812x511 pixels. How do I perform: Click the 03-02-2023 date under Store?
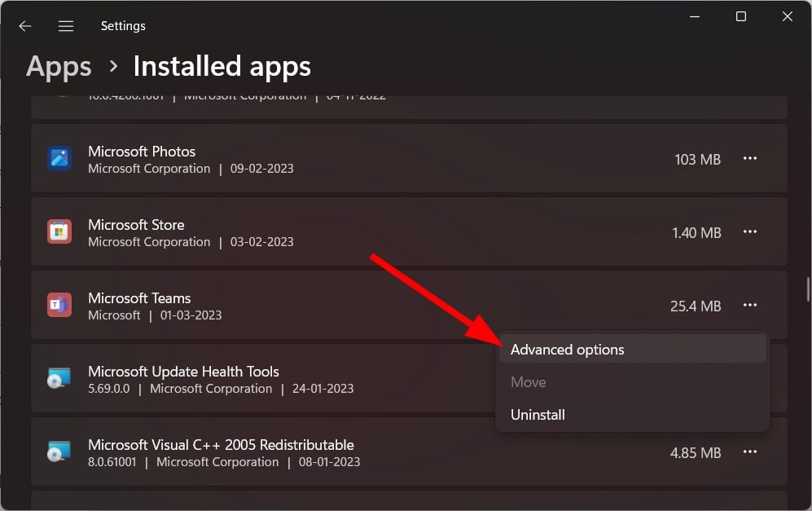click(x=261, y=242)
